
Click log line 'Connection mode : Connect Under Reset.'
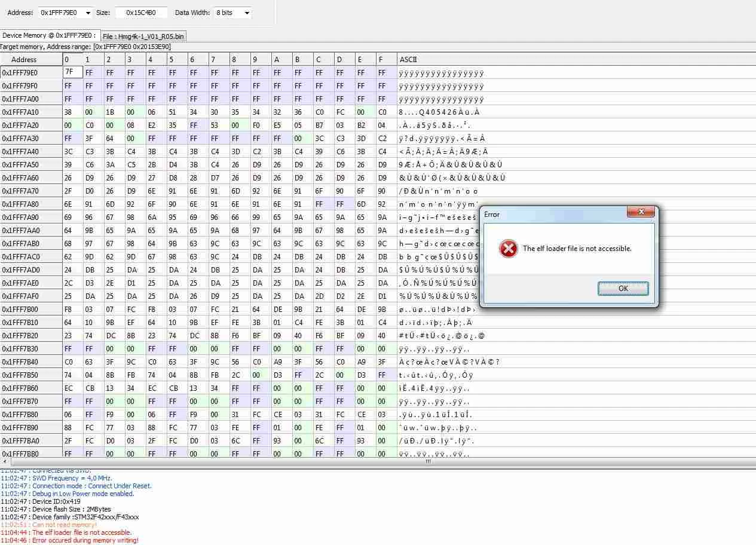(76, 486)
